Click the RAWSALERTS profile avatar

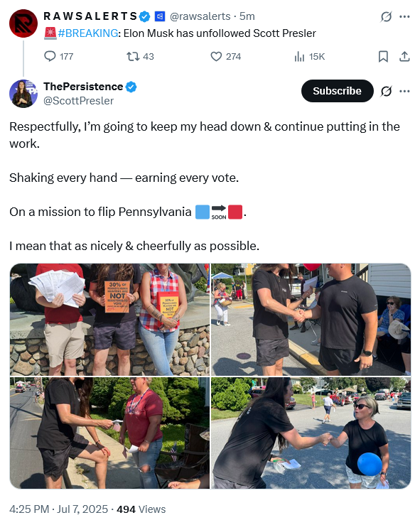coord(23,23)
